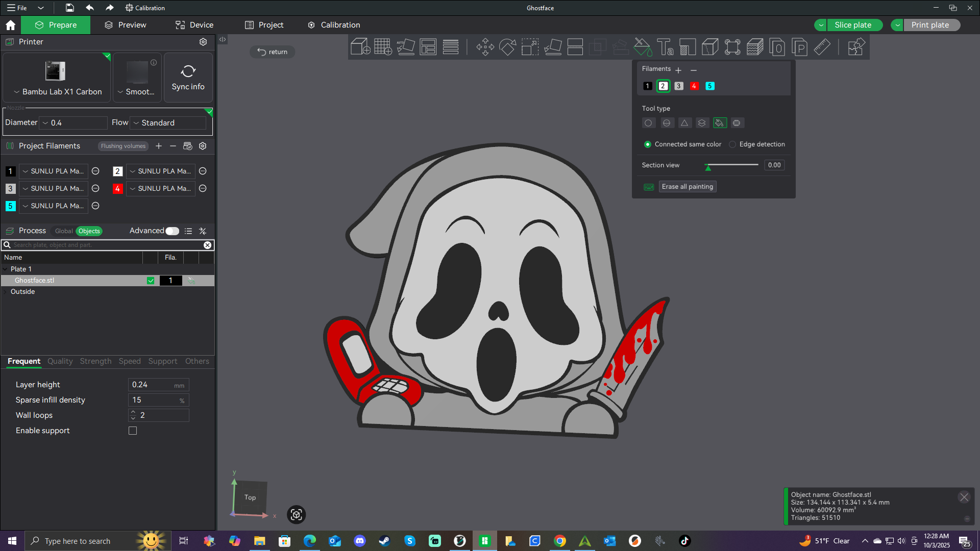Select the Cut tool icon
The height and width of the screenshot is (551, 980).
(575, 47)
